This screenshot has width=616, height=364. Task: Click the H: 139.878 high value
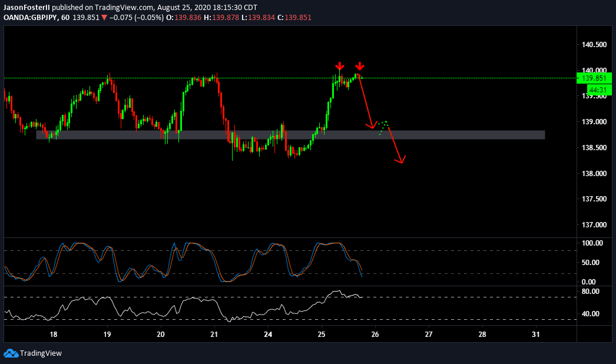tap(221, 18)
